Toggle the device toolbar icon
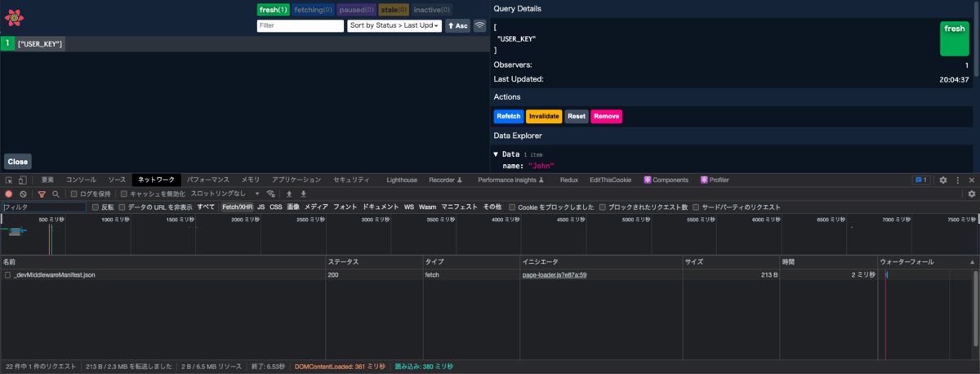Image resolution: width=980 pixels, height=374 pixels. pos(23,180)
